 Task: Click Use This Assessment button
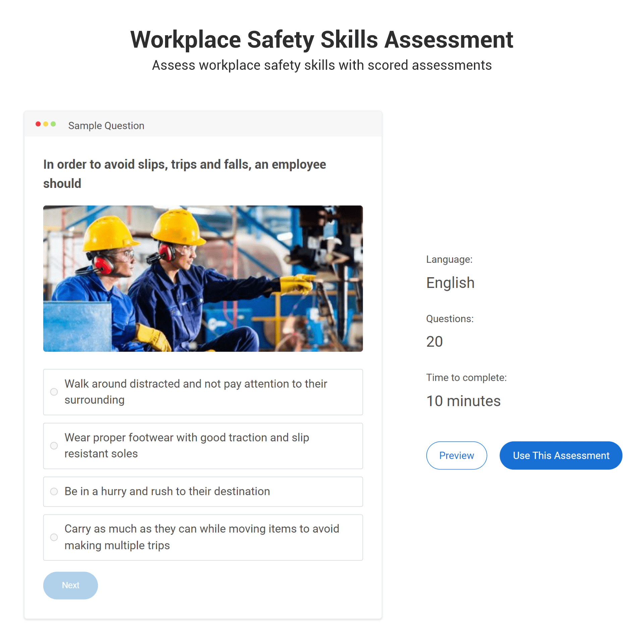tap(561, 455)
